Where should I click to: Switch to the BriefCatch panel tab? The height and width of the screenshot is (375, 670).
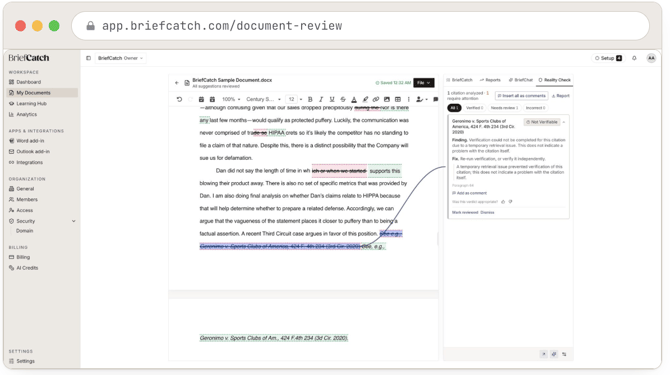(459, 80)
